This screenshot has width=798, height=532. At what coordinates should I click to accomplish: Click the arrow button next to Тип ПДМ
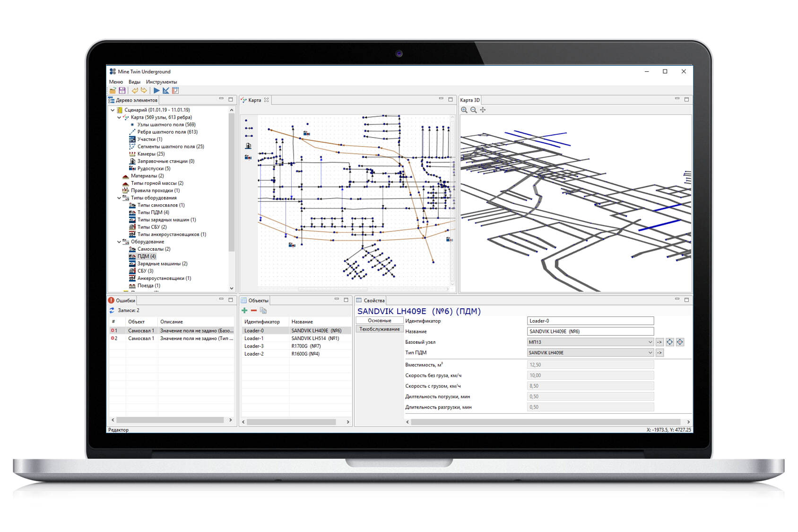pos(659,352)
